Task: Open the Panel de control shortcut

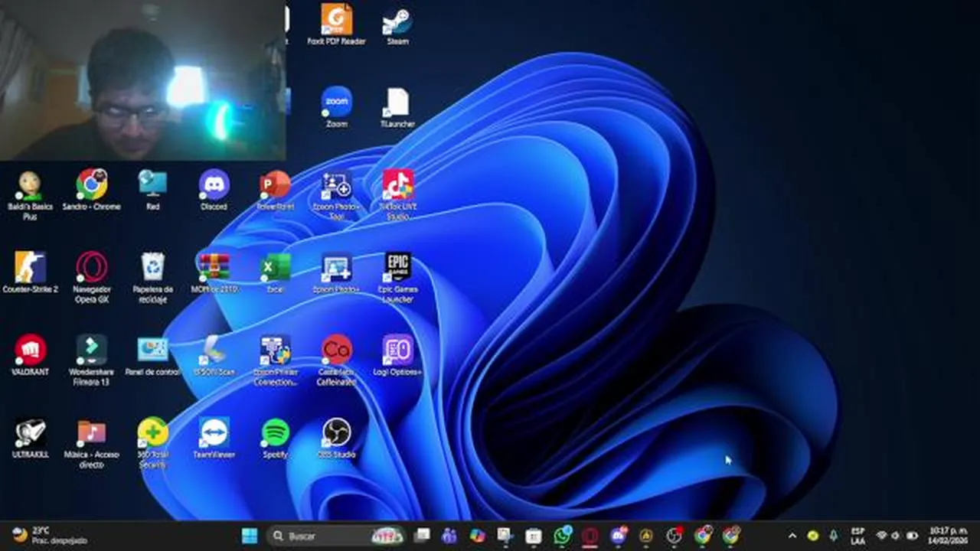Action: point(152,355)
